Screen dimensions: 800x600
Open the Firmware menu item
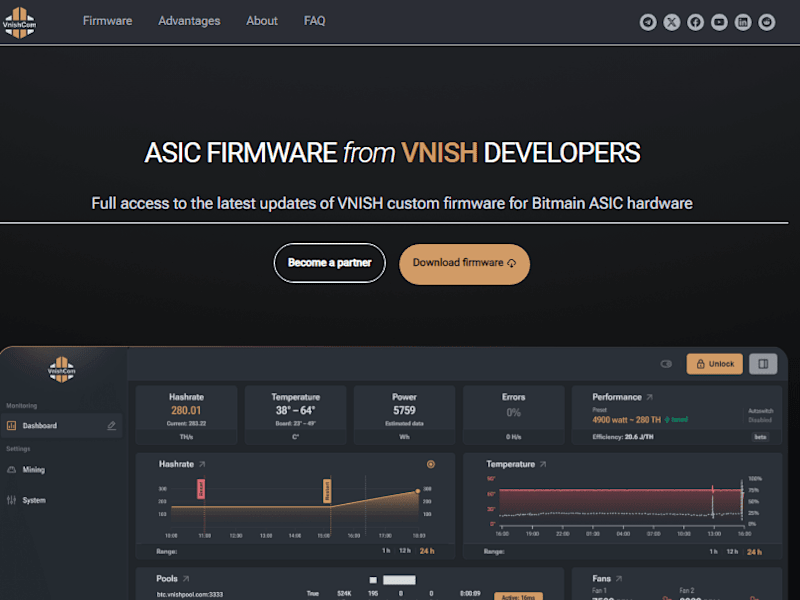pyautogui.click(x=107, y=21)
